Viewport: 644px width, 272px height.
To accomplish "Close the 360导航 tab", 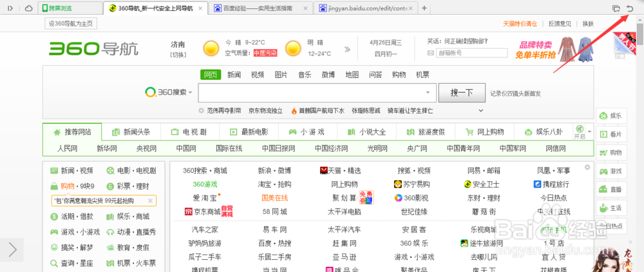I will tap(200, 8).
